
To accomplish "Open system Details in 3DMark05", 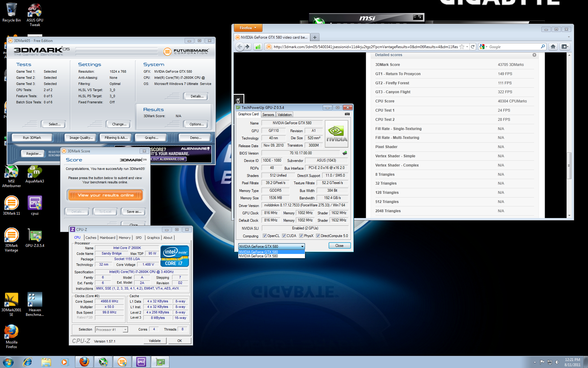I will pyautogui.click(x=197, y=96).
